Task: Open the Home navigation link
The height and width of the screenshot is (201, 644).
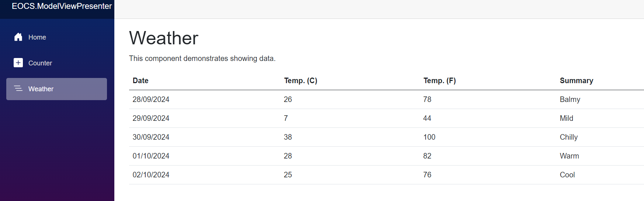Action: 56,37
